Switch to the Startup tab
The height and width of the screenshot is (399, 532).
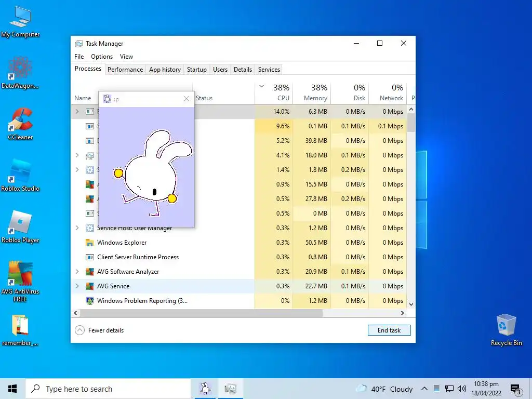[197, 70]
